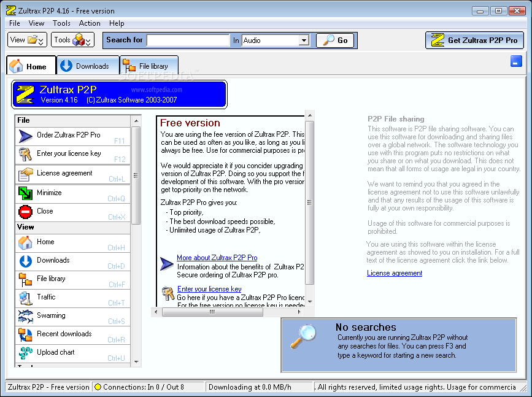This screenshot has height=397, width=532.
Task: Click the blue arrow beside More about Zultrax
Action: [x=166, y=263]
